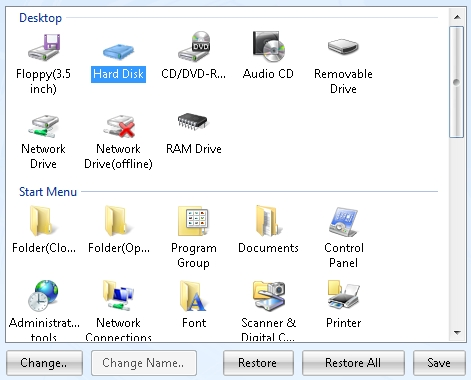Click the Font folder icon
The image size is (471, 380).
(x=193, y=296)
